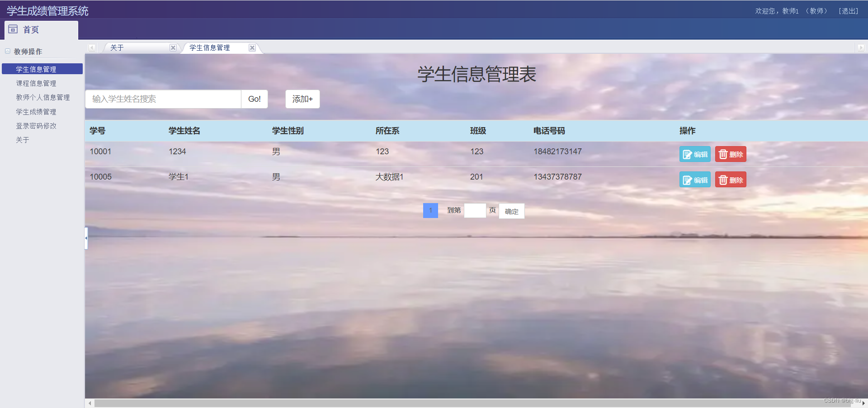Click the 学生成绩管理系统 title

click(47, 11)
